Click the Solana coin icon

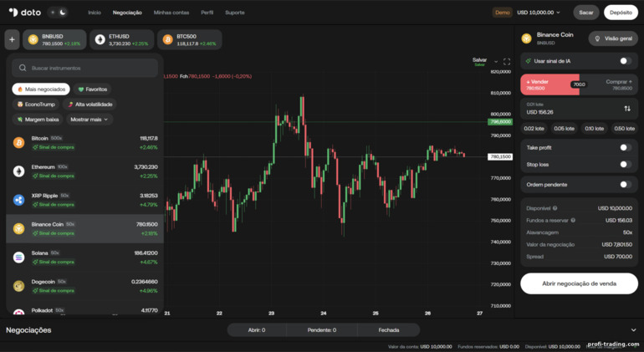coord(19,258)
